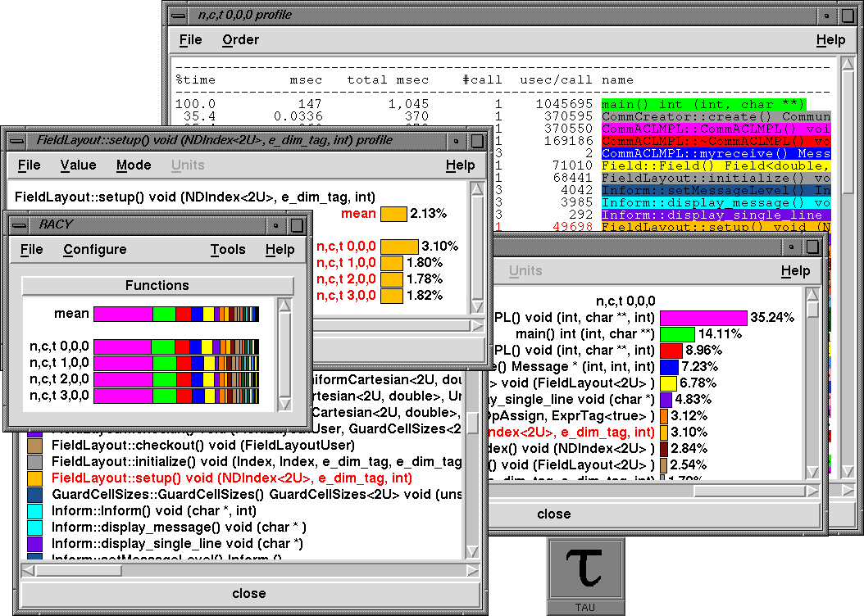Screen dimensions: 864x616
Task: Click n,c,t profile table scrollbar up arrow
Action: [848, 64]
